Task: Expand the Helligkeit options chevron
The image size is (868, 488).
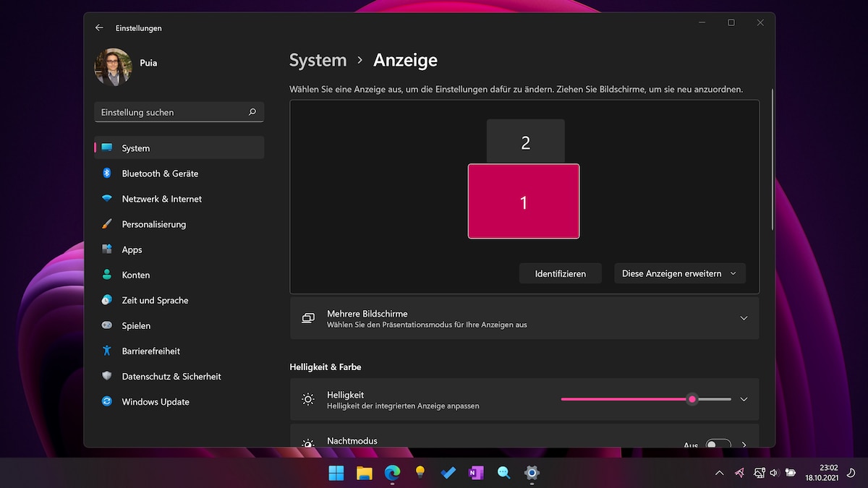Action: click(744, 398)
